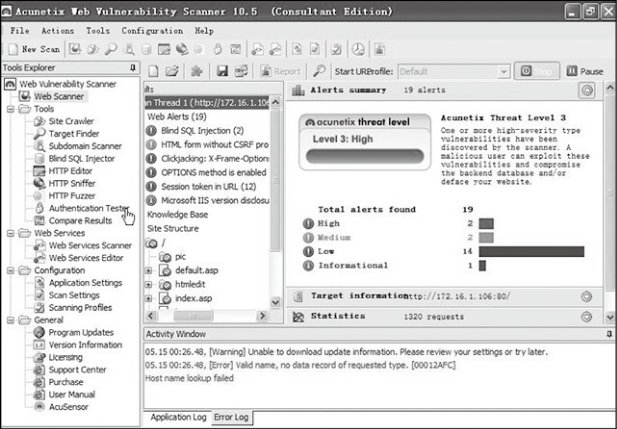Open the Tools menu
This screenshot has width=617, height=429.
click(98, 31)
